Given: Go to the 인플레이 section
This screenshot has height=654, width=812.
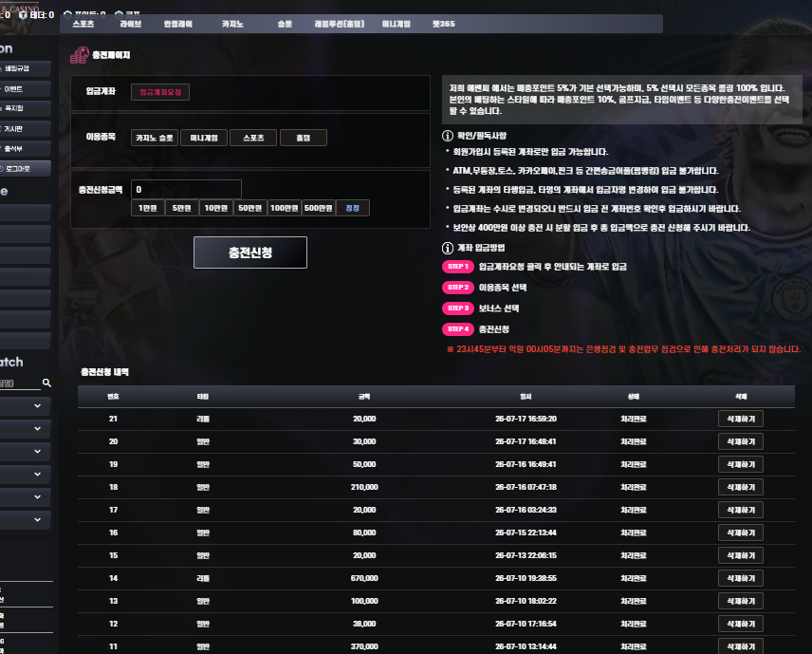Looking at the screenshot, I should click(177, 24).
